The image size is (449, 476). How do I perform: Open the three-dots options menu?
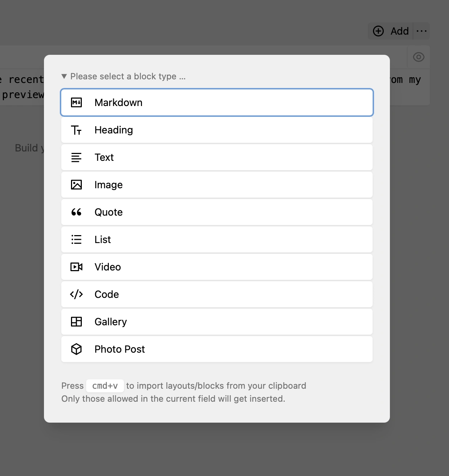click(422, 31)
